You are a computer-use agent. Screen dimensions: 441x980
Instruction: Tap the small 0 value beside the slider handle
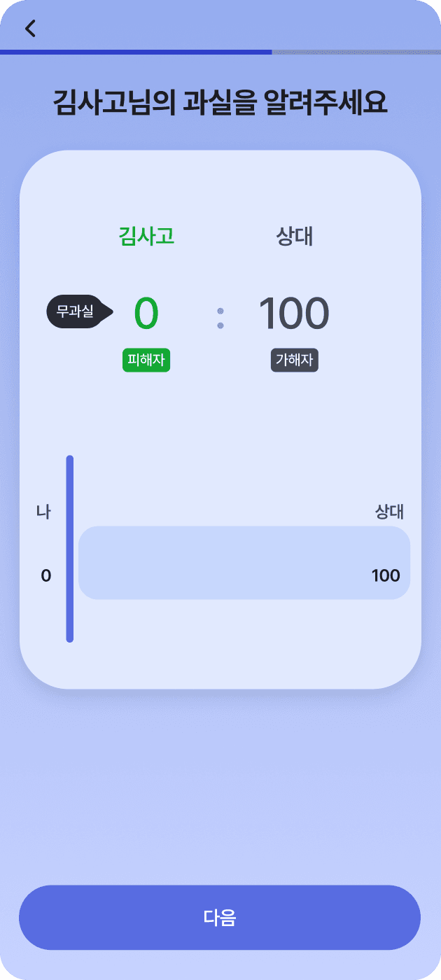click(46, 576)
